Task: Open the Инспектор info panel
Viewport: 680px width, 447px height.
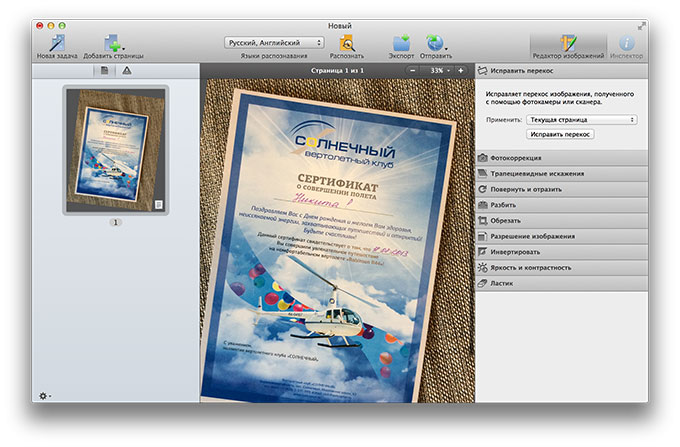Action: click(x=627, y=44)
